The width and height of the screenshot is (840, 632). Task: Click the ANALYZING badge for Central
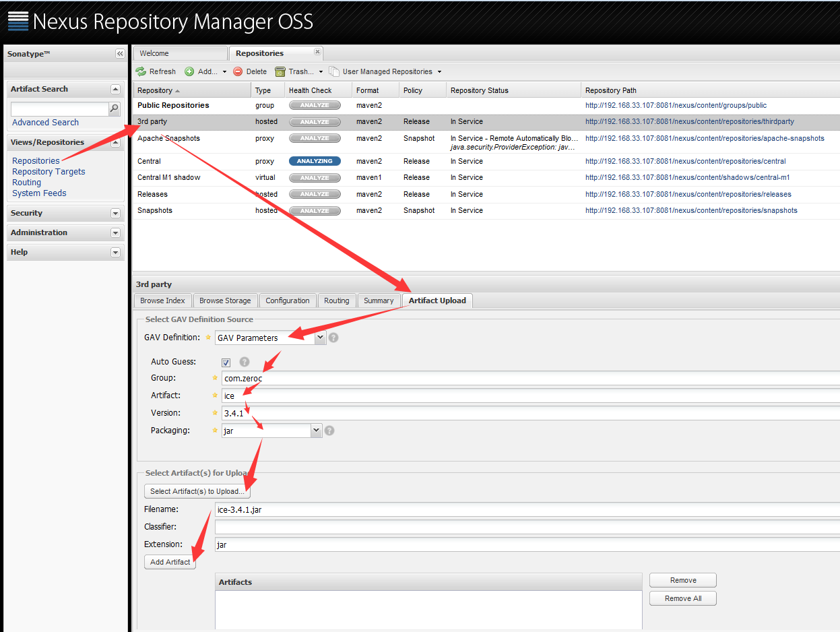point(315,161)
